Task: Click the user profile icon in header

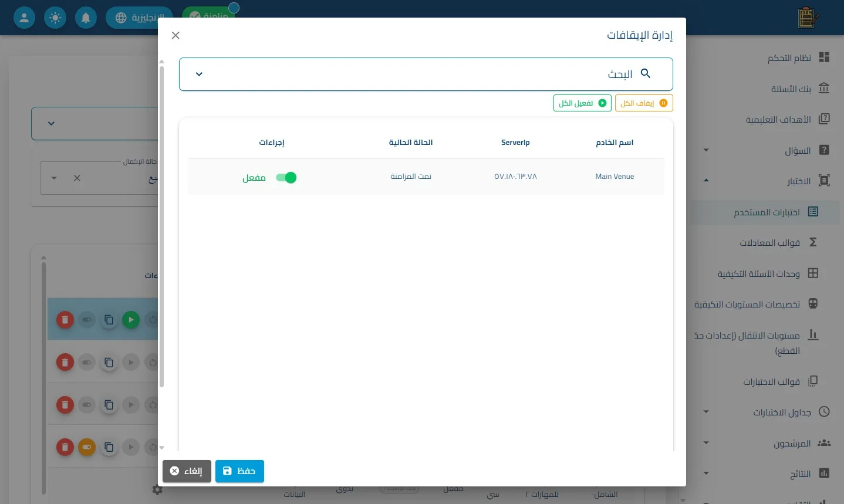Action: tap(24, 18)
